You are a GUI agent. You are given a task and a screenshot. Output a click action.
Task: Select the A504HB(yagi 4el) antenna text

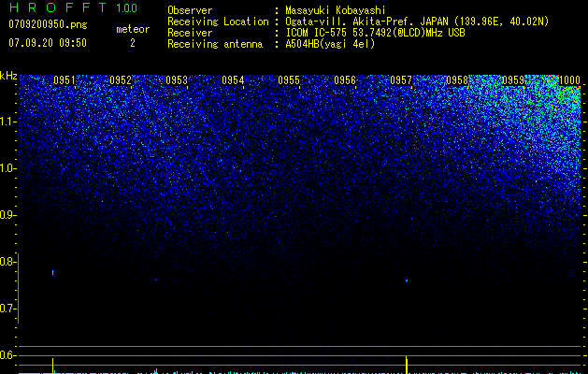tap(330, 44)
